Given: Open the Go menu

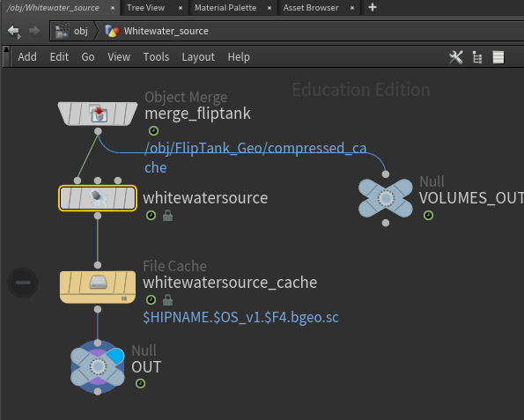Looking at the screenshot, I should pos(88,57).
